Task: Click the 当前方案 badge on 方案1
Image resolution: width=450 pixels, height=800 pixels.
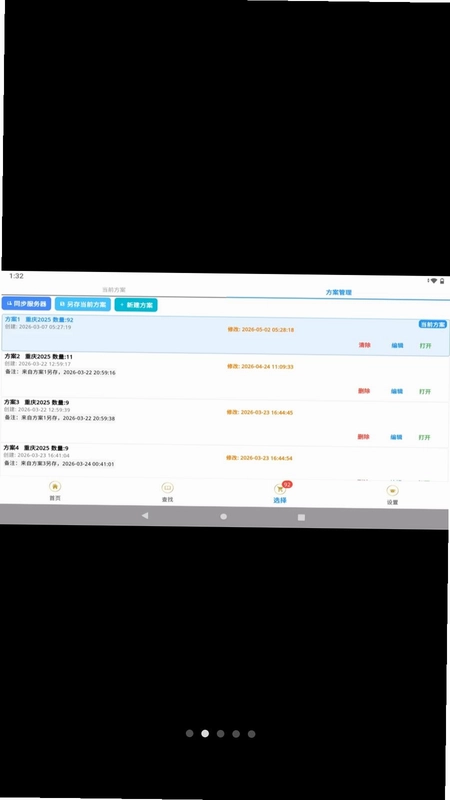Action: 433,324
